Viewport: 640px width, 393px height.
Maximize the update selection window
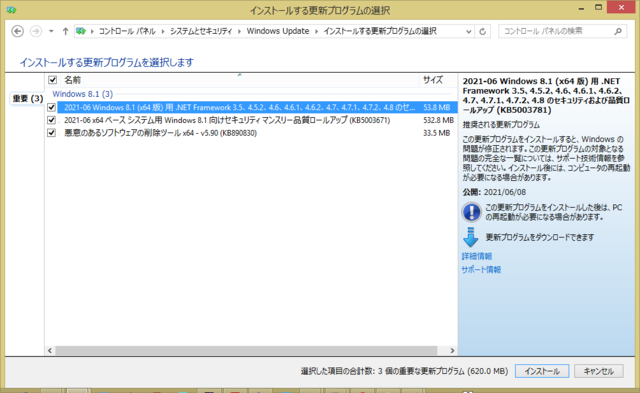coord(598,8)
